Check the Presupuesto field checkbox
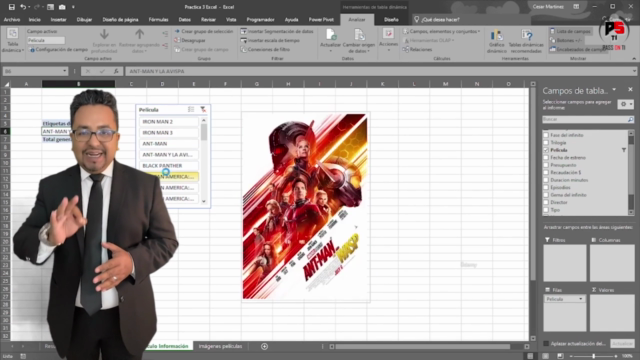 (546, 165)
